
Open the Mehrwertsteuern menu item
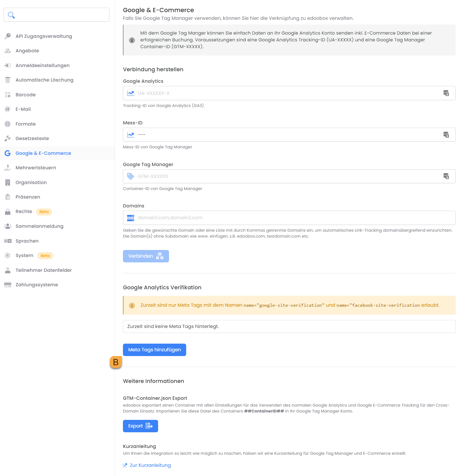[x=36, y=168]
